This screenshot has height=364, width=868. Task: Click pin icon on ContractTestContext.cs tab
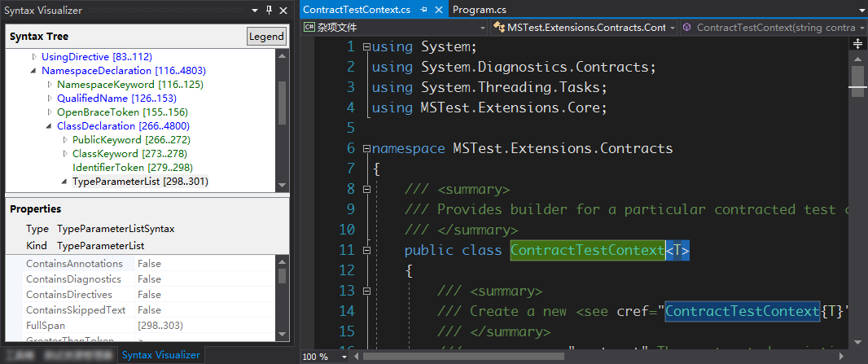423,10
